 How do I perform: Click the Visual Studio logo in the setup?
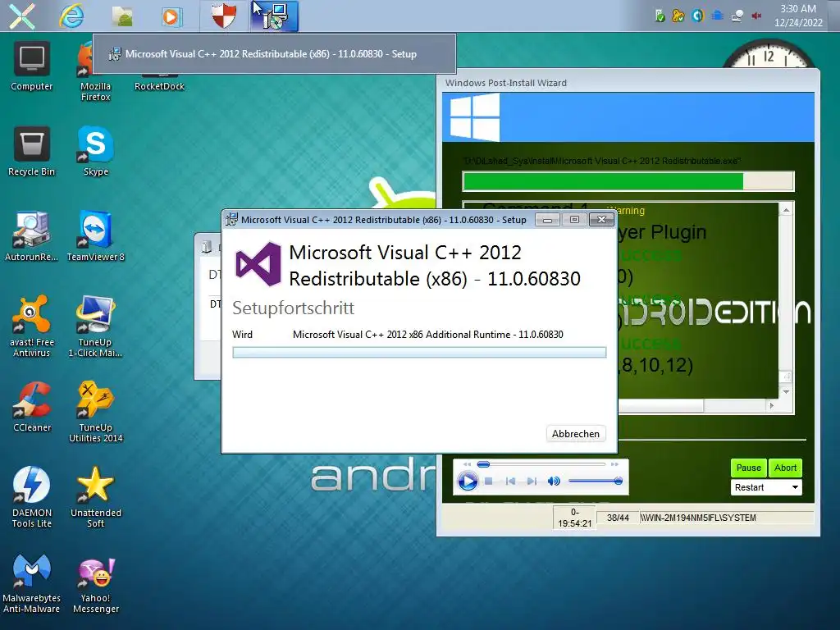258,263
